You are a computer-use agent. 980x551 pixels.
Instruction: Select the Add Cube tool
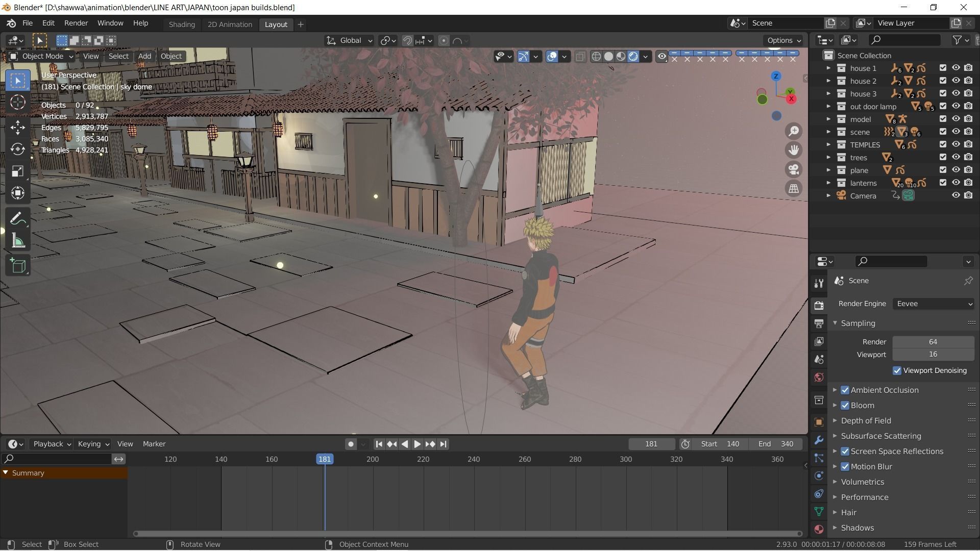[x=18, y=266]
